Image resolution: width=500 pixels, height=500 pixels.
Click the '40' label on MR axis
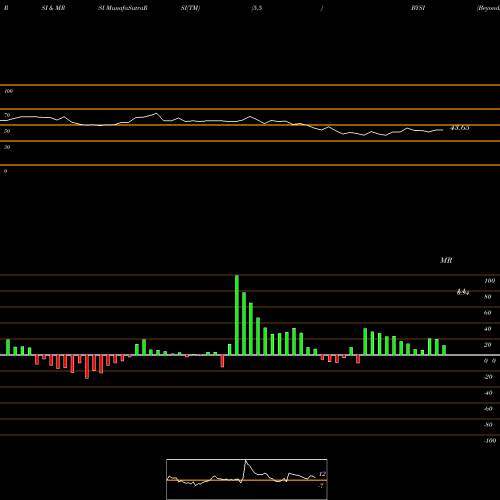[488, 329]
